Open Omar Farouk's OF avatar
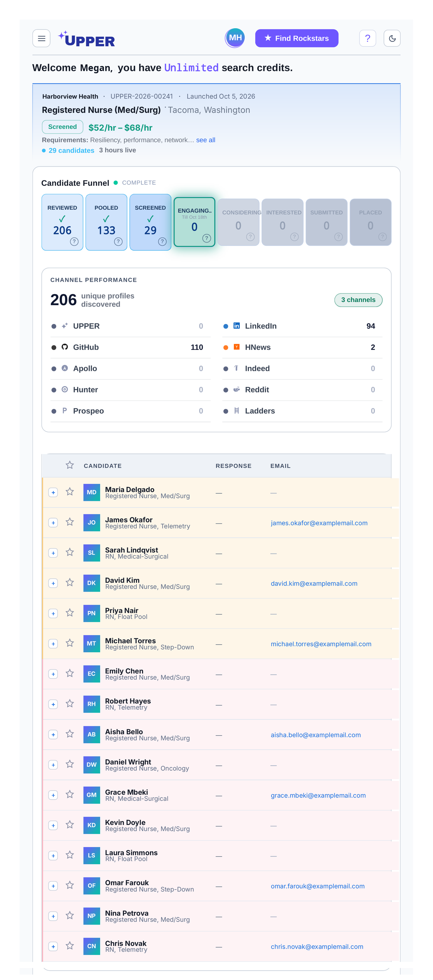 92,886
